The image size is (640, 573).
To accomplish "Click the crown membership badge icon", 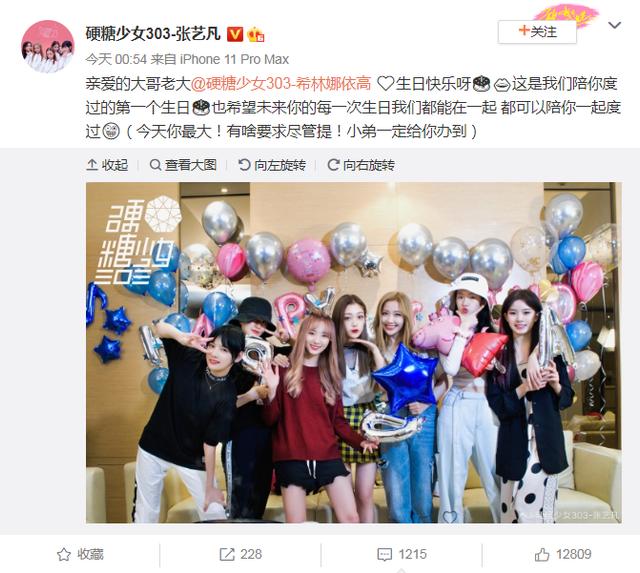I will pos(256,34).
